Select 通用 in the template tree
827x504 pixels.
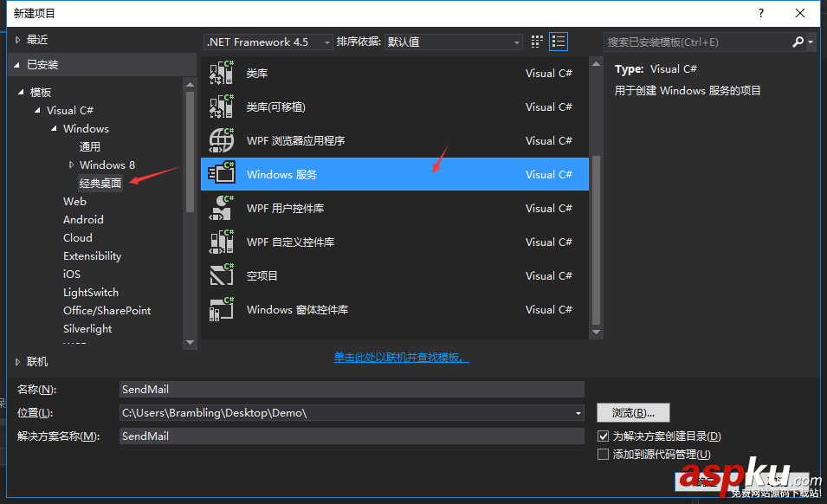[x=90, y=146]
